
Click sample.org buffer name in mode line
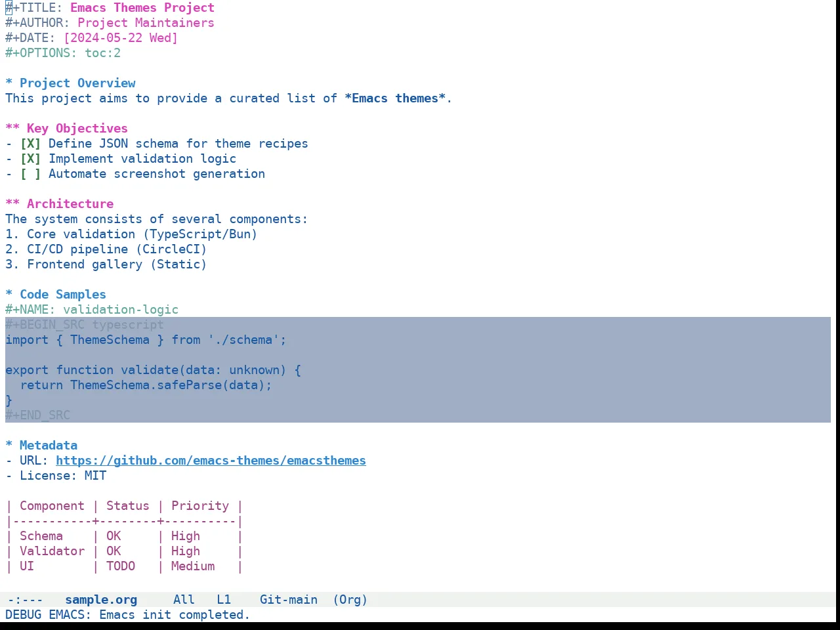click(101, 600)
